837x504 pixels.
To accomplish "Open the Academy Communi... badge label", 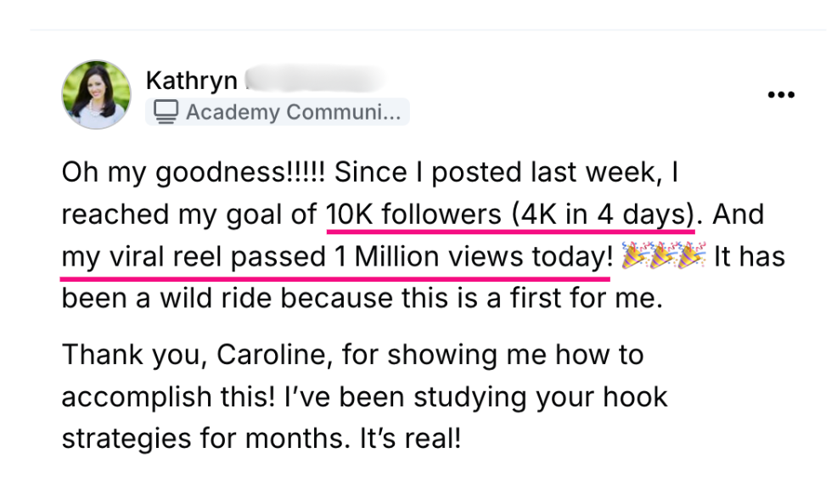I will tap(292, 111).
